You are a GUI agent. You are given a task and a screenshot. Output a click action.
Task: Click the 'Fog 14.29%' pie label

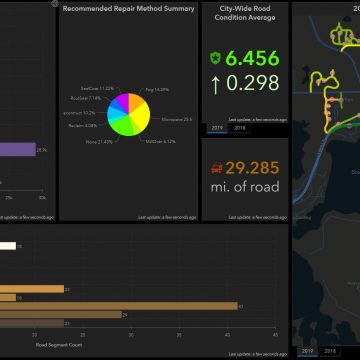157,90
